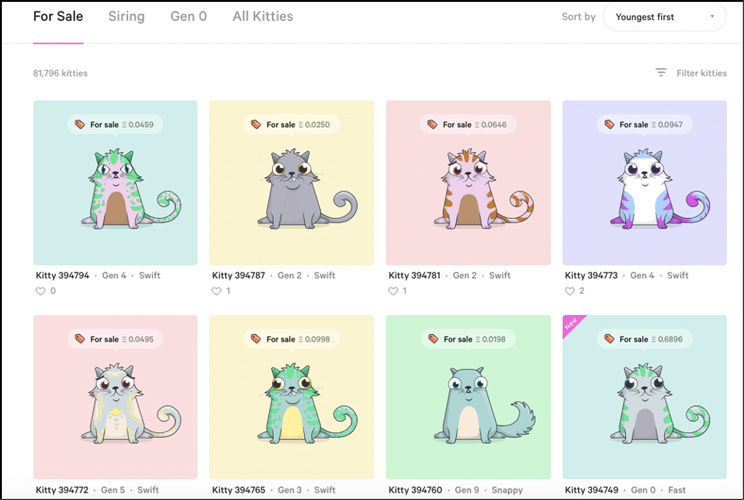
Task: Click the price tag icon on Kitty 394794
Action: click(80, 124)
